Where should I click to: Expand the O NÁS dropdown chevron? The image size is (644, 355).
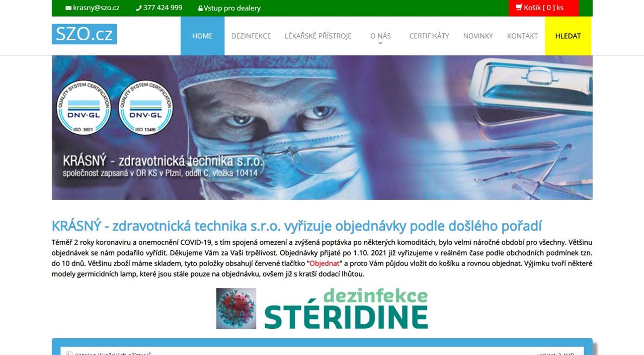[x=380, y=43]
